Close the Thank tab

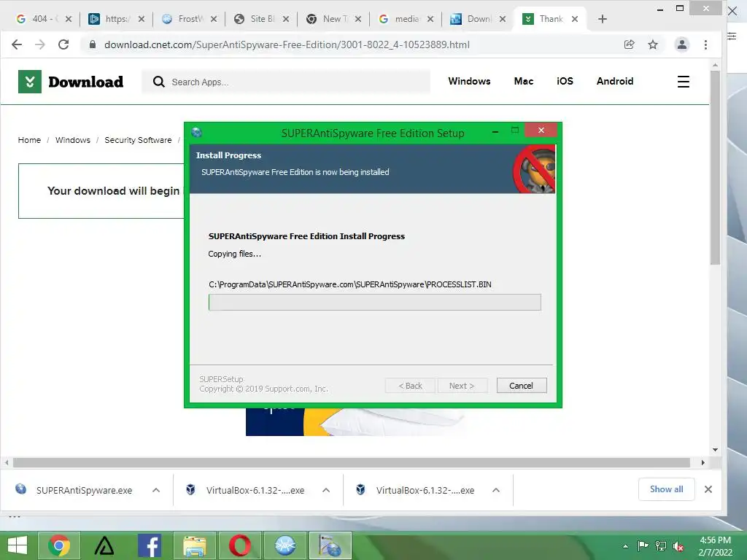pyautogui.click(x=575, y=19)
